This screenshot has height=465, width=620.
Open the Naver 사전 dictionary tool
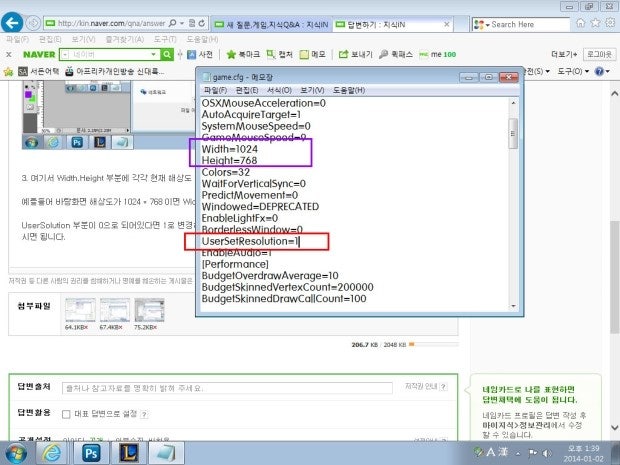199,54
